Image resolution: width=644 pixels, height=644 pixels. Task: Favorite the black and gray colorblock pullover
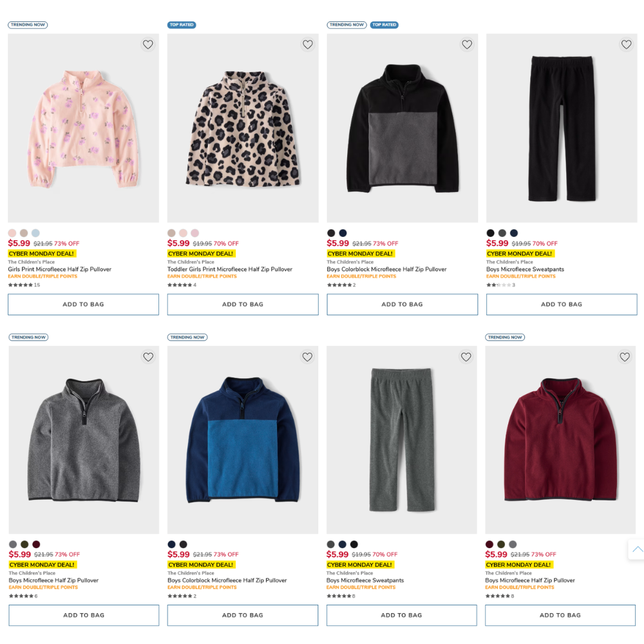pyautogui.click(x=467, y=45)
